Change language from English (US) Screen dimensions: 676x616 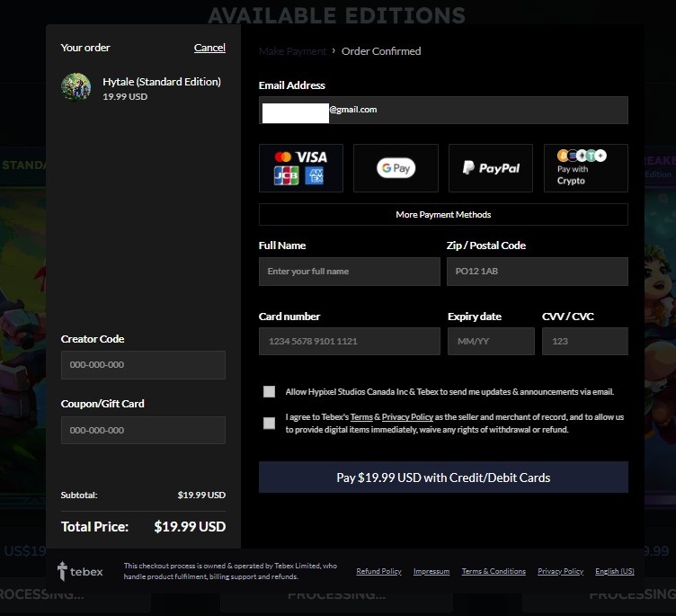[x=614, y=571]
